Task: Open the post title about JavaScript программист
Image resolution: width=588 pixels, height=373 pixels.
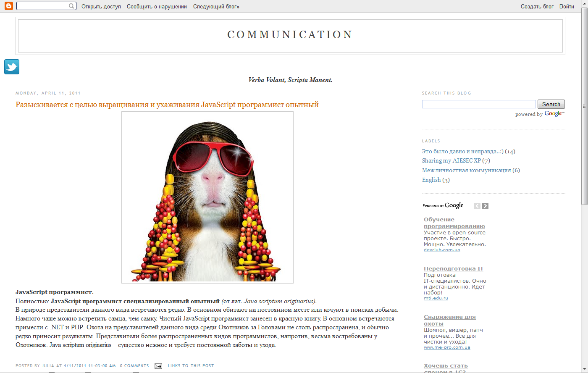Action: [x=167, y=105]
